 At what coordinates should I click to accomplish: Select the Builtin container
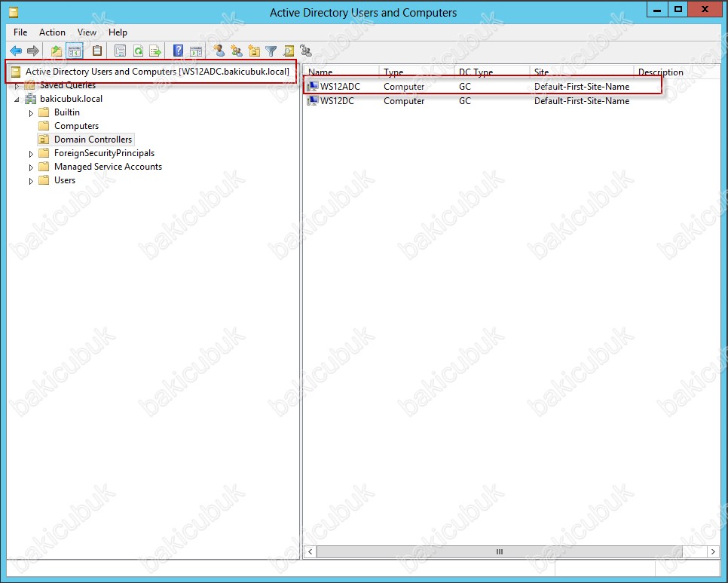[x=67, y=112]
